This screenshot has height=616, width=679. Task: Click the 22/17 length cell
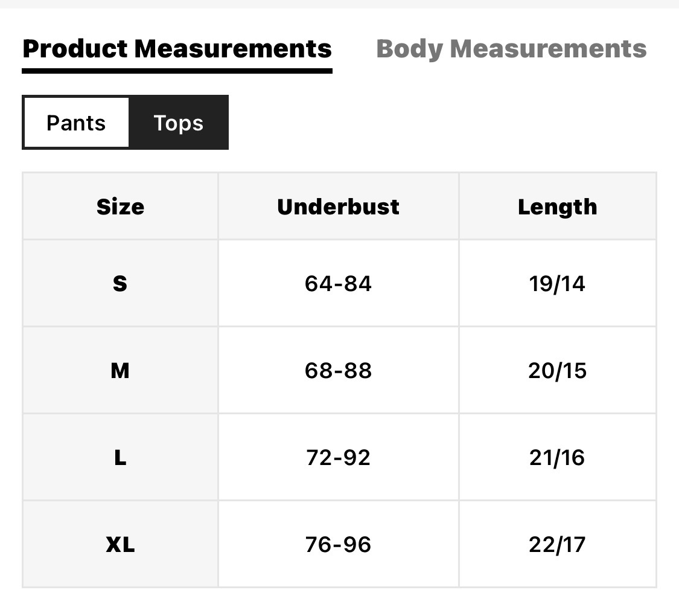coord(557,545)
